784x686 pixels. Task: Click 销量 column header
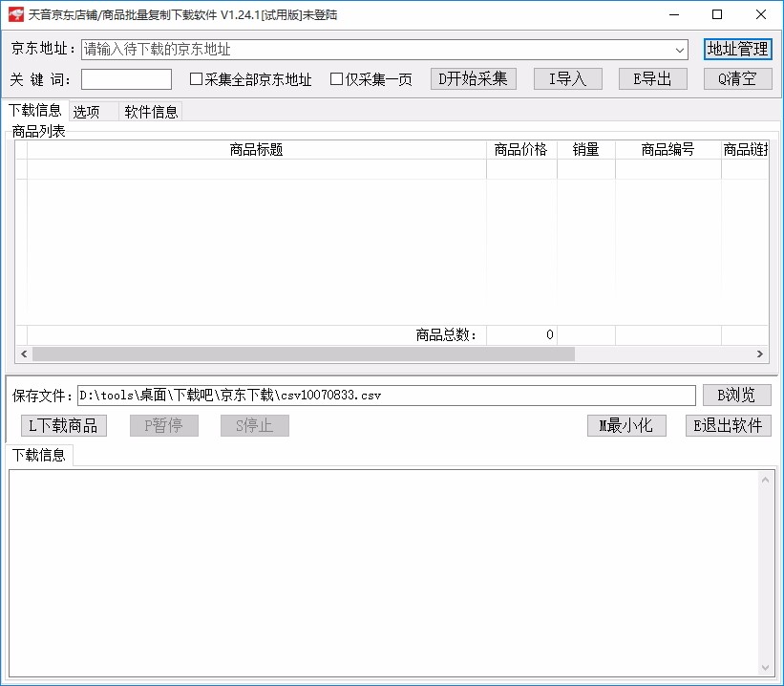pyautogui.click(x=586, y=150)
